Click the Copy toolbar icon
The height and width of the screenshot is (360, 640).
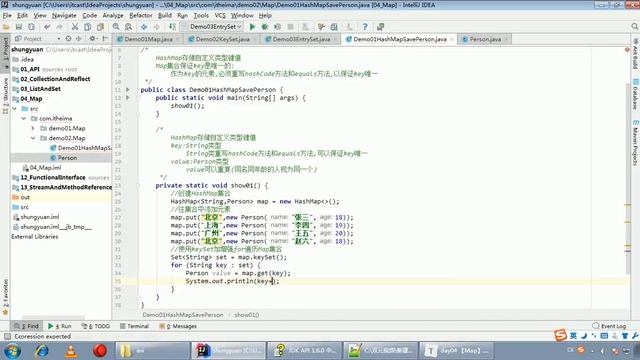pyautogui.click(x=87, y=27)
